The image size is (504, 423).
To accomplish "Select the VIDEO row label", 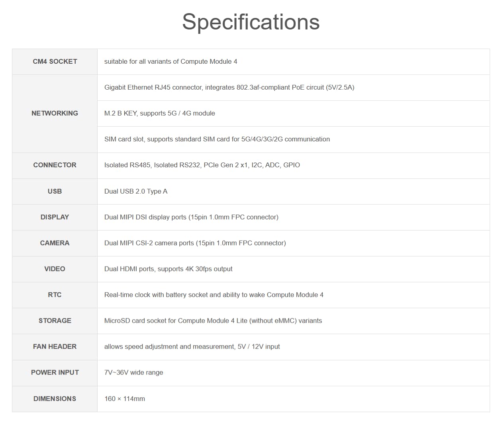I will [x=55, y=269].
